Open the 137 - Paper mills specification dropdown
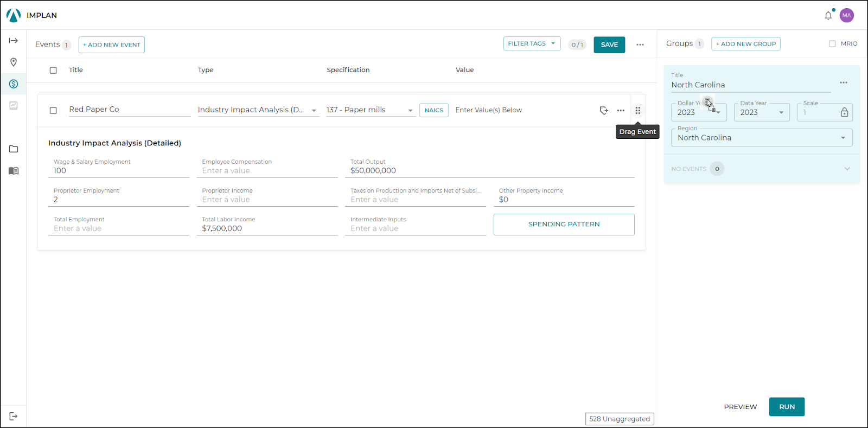Viewport: 868px width, 428px height. (371, 110)
